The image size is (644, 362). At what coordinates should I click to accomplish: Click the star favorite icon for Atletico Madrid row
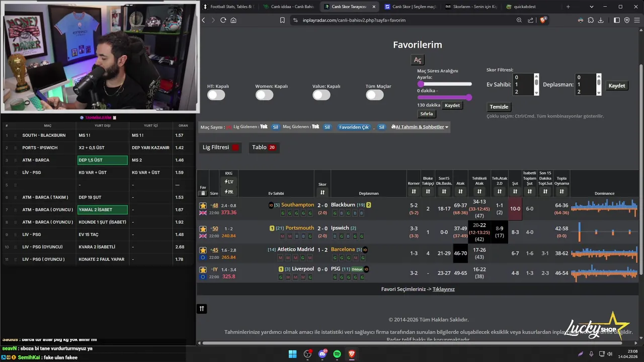[x=203, y=250]
